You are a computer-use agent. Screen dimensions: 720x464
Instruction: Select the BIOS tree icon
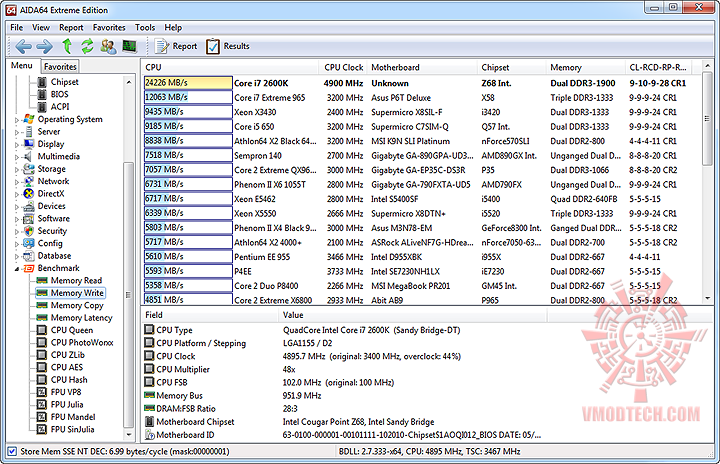click(x=42, y=95)
